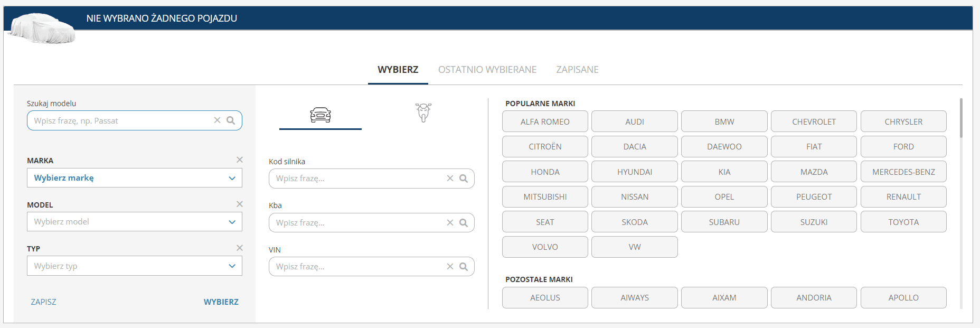Choose SUBARU brand button

point(724,222)
